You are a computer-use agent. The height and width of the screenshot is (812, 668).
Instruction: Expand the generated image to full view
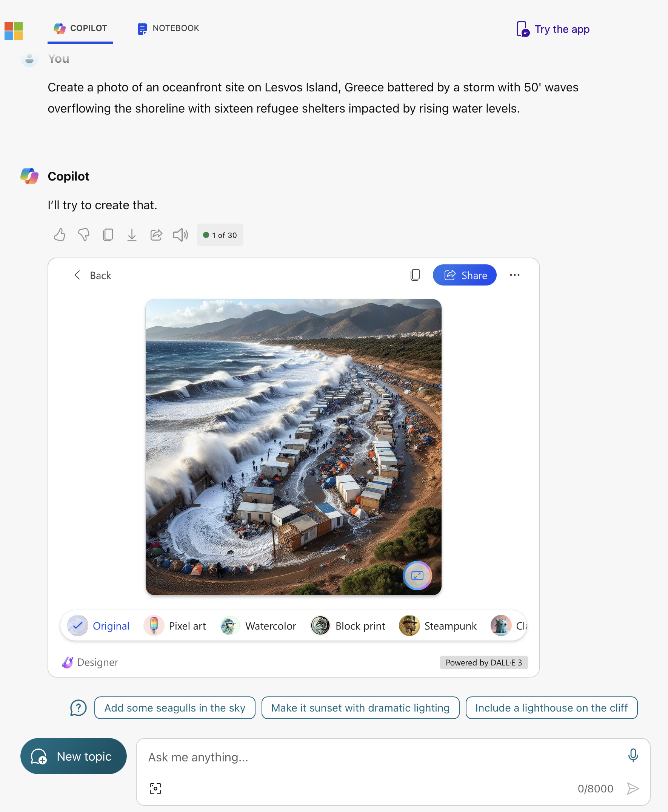click(x=417, y=575)
